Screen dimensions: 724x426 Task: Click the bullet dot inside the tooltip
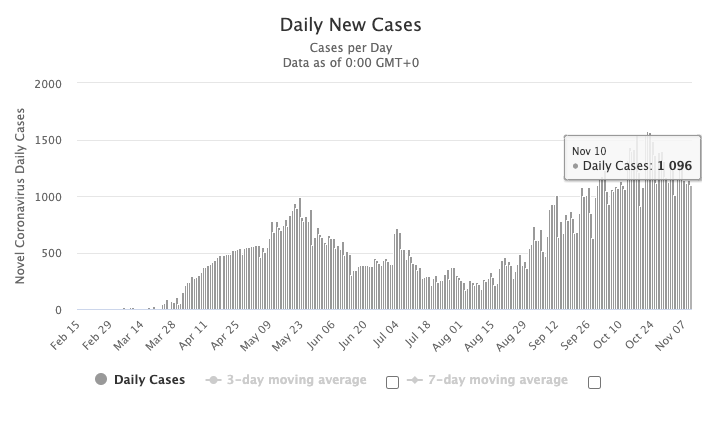576,166
